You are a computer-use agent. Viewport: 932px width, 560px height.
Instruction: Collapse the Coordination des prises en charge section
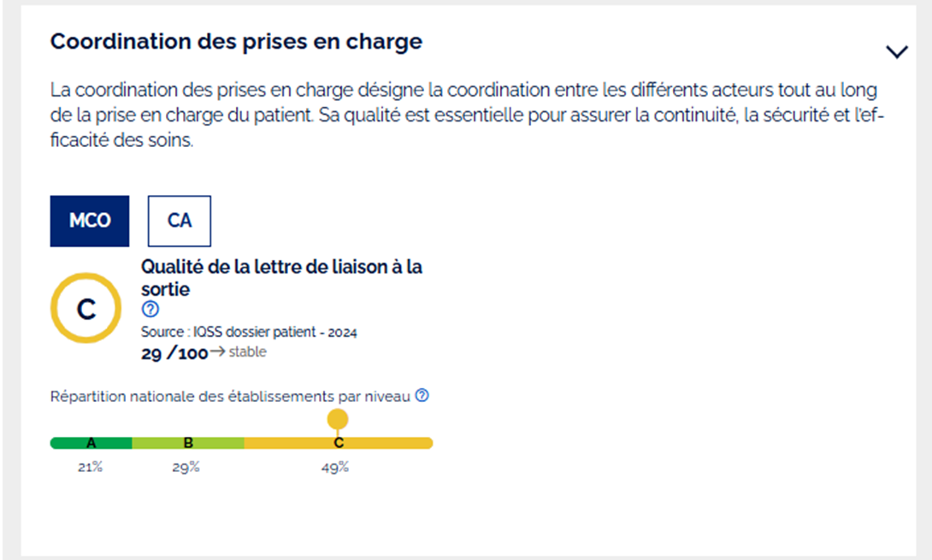896,52
